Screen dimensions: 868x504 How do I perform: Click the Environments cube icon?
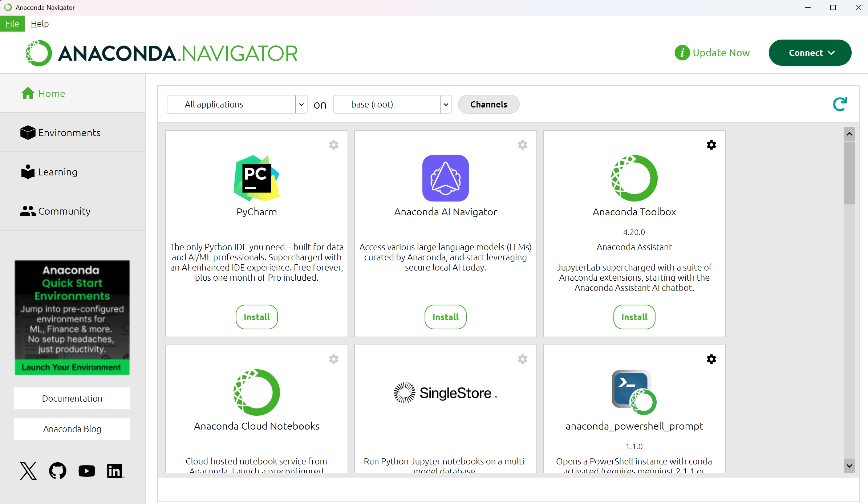[x=28, y=133]
